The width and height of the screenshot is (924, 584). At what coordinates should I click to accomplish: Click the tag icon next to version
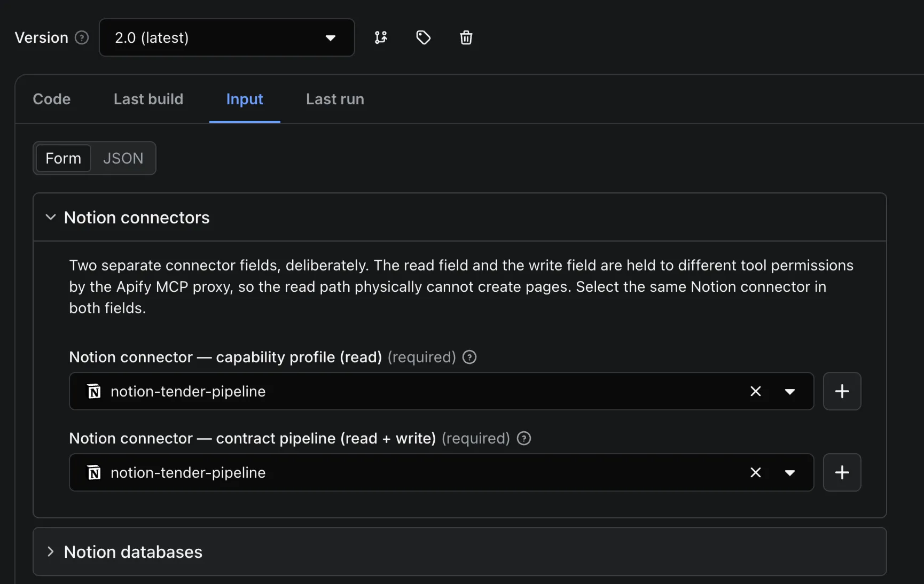coord(424,37)
